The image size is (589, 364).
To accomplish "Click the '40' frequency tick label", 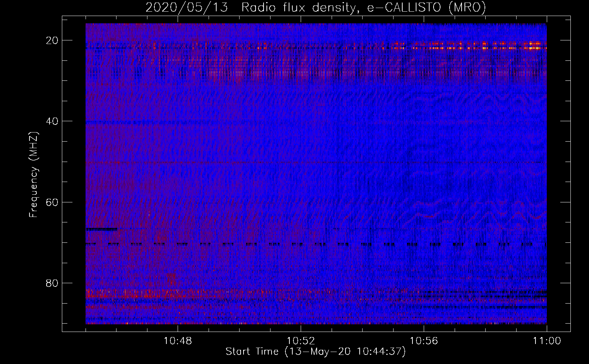I will [x=52, y=121].
